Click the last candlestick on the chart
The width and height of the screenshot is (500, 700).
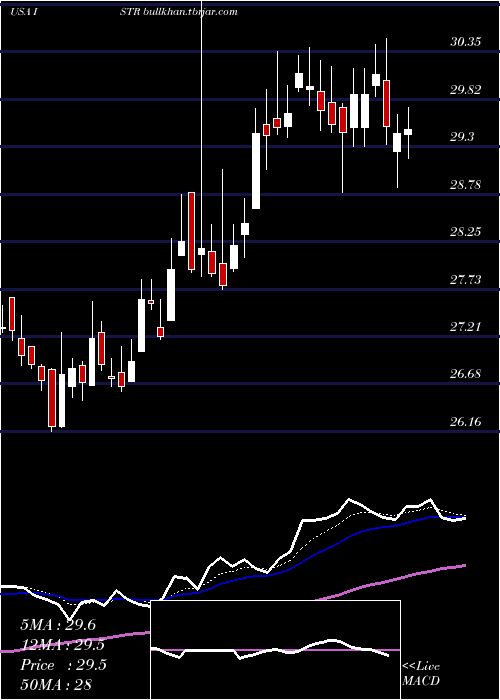click(408, 132)
